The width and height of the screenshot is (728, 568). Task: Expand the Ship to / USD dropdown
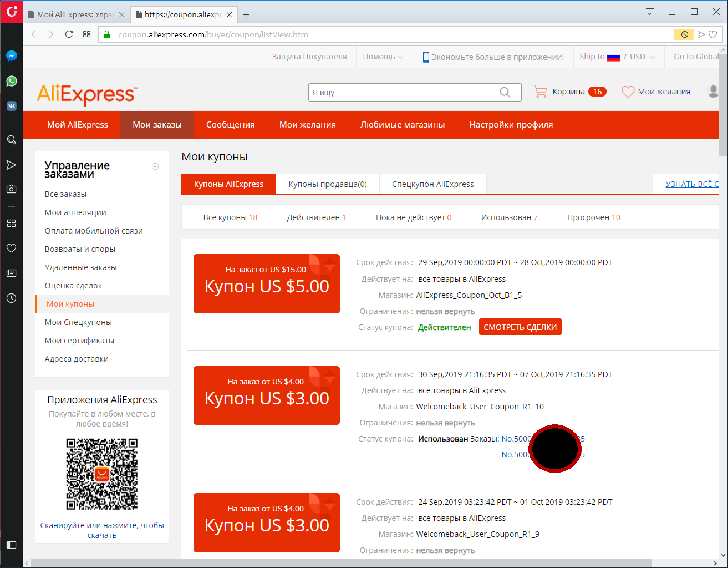[617, 57]
